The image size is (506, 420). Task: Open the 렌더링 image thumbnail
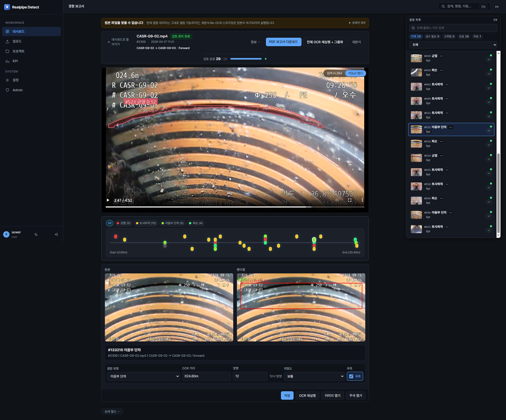click(x=301, y=307)
